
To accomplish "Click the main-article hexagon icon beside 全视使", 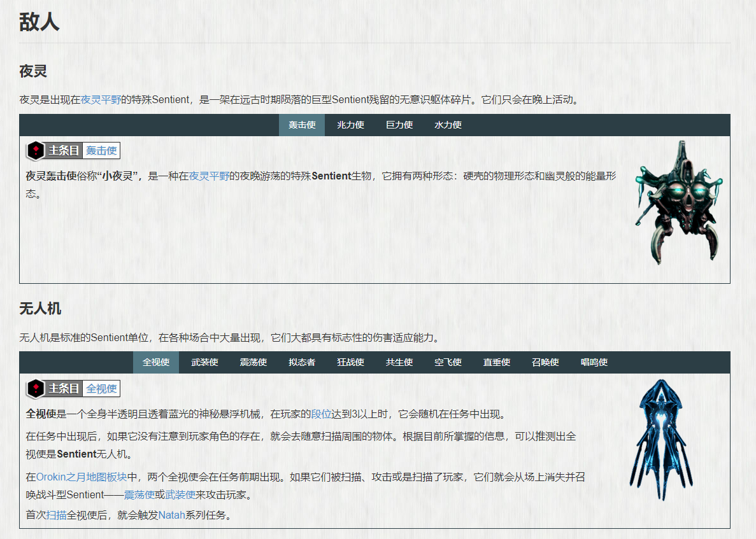I will coord(36,389).
